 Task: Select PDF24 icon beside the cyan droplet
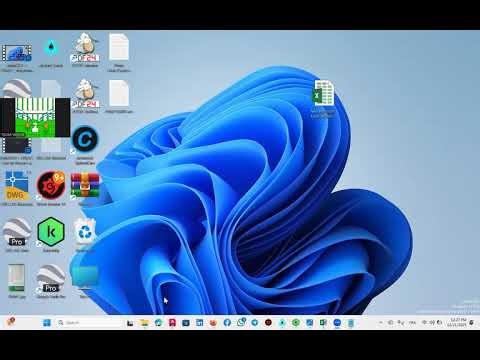point(85,47)
